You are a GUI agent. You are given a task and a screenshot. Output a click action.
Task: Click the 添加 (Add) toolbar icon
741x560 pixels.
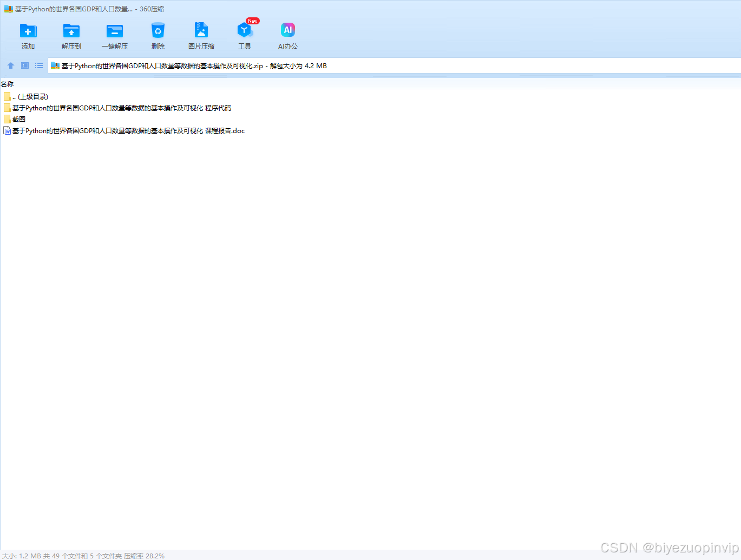tap(28, 36)
